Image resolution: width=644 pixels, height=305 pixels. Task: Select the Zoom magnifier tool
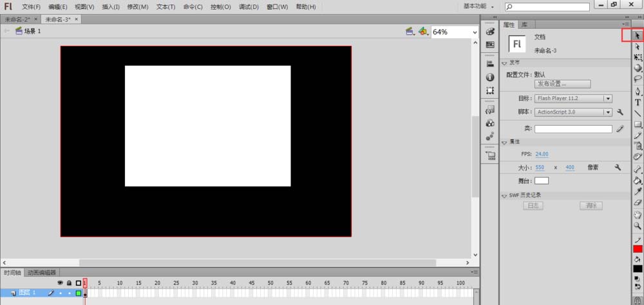638,226
